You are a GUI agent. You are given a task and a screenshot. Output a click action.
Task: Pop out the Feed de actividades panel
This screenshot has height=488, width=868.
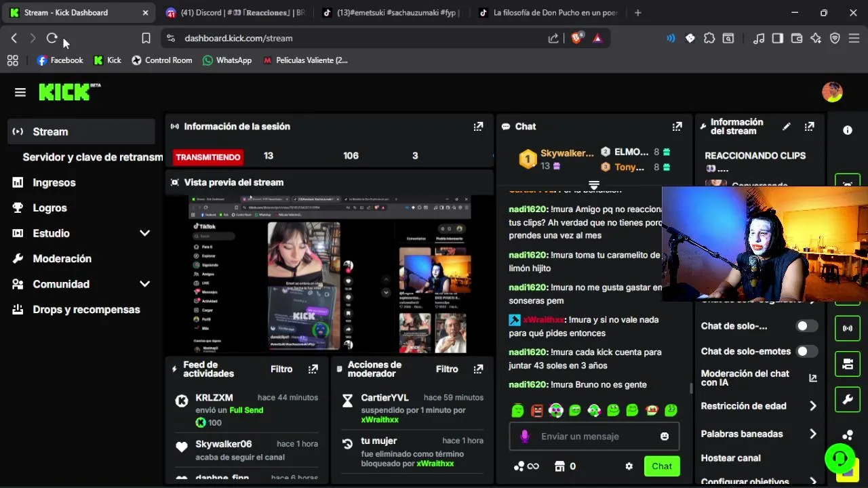(313, 369)
